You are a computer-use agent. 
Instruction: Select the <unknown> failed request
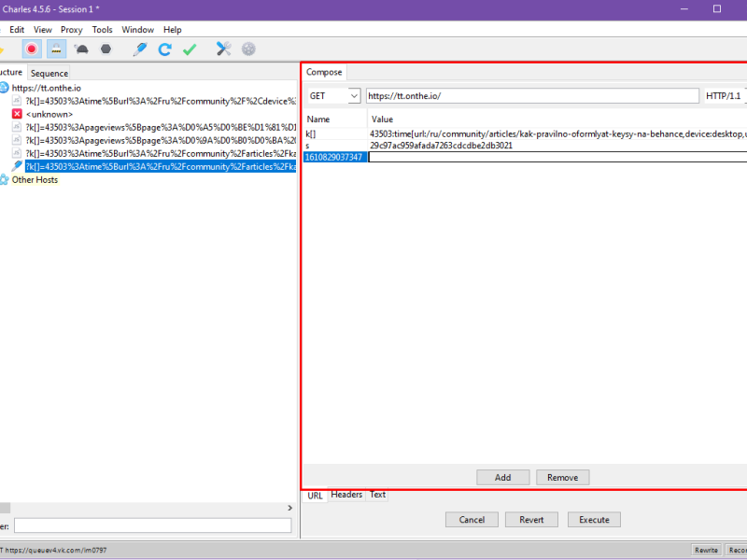click(x=49, y=114)
